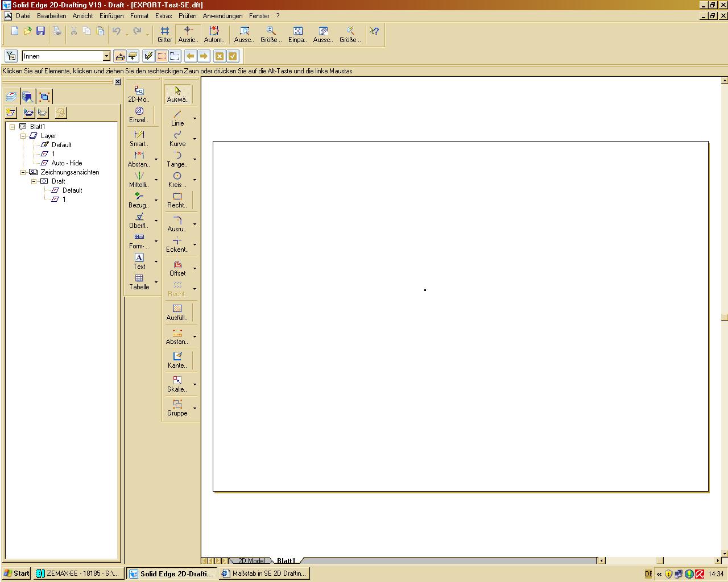Collapse the Zeichnungsansichten tree node
Image resolution: width=728 pixels, height=582 pixels.
(x=23, y=172)
